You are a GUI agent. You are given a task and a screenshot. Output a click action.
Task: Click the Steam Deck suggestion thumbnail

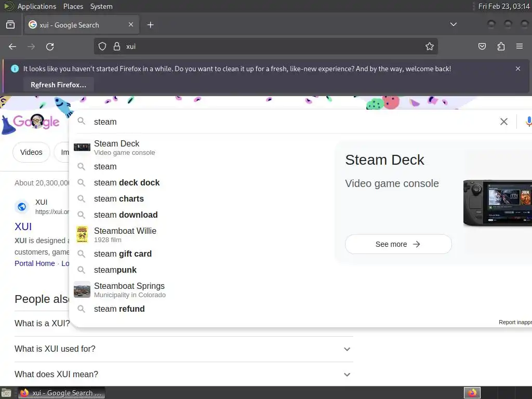[82, 147]
